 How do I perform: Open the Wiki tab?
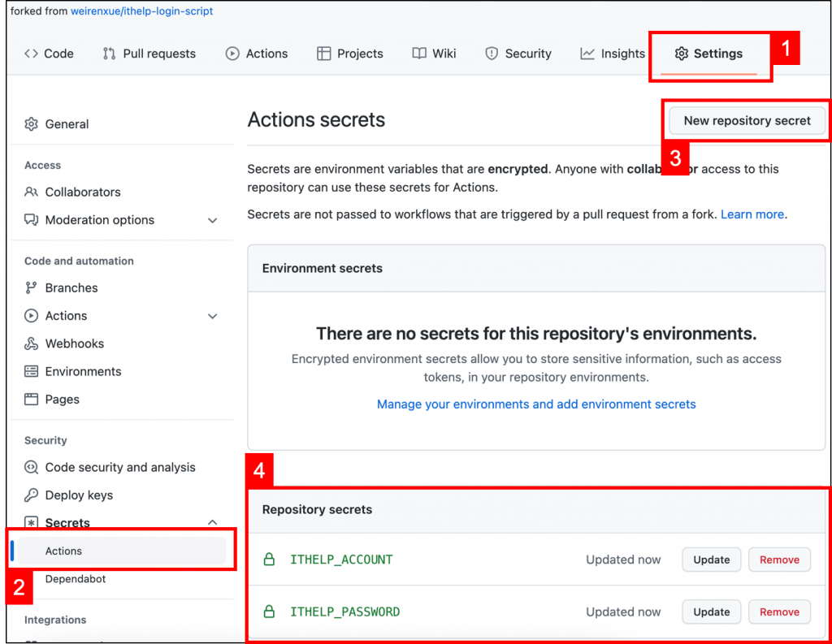(434, 54)
